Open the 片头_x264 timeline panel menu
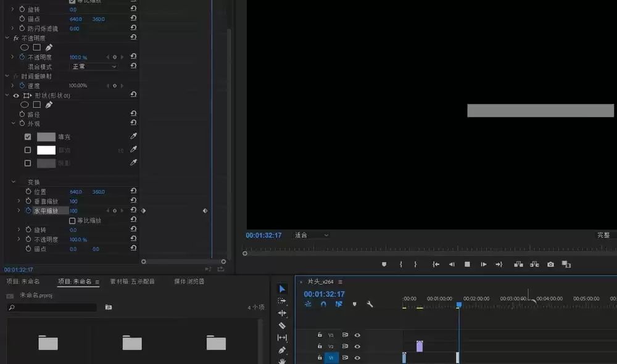The height and width of the screenshot is (364, 617). coord(340,282)
